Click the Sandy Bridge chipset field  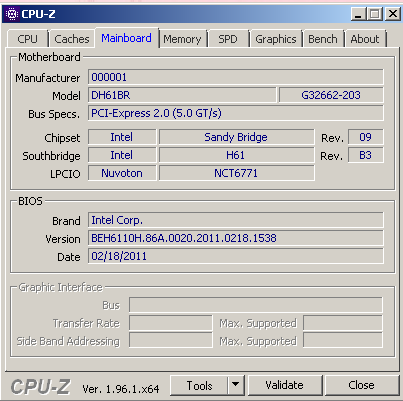coord(236,137)
